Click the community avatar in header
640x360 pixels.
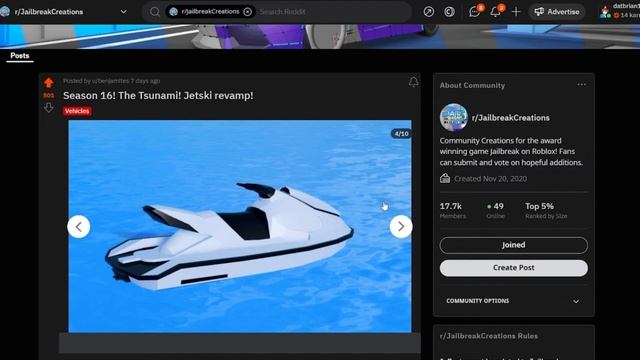(5, 11)
